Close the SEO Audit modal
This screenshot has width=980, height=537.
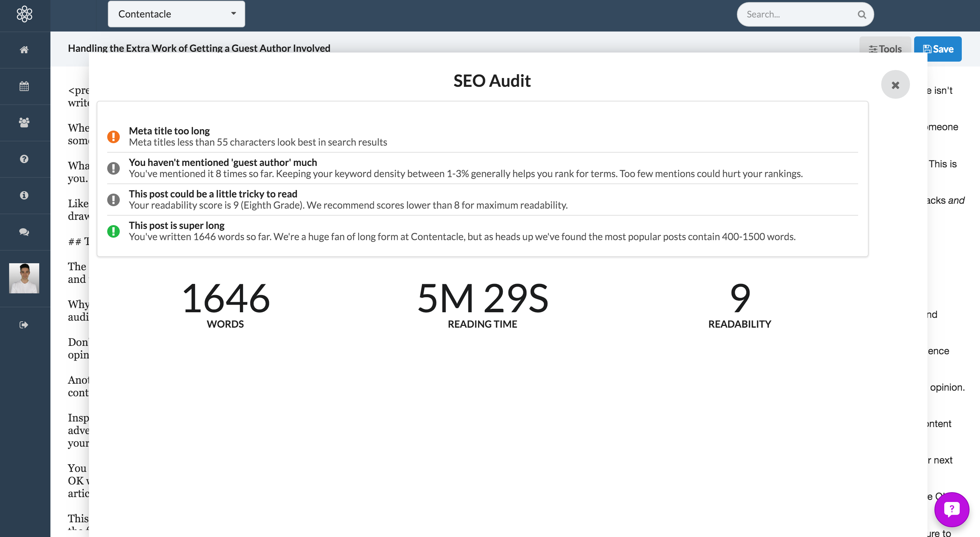click(895, 84)
